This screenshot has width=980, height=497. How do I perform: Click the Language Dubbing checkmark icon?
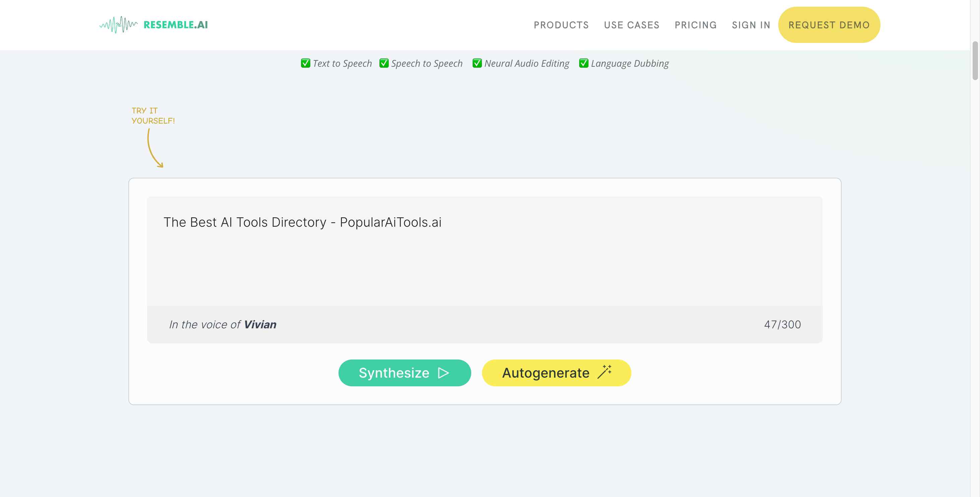click(584, 63)
